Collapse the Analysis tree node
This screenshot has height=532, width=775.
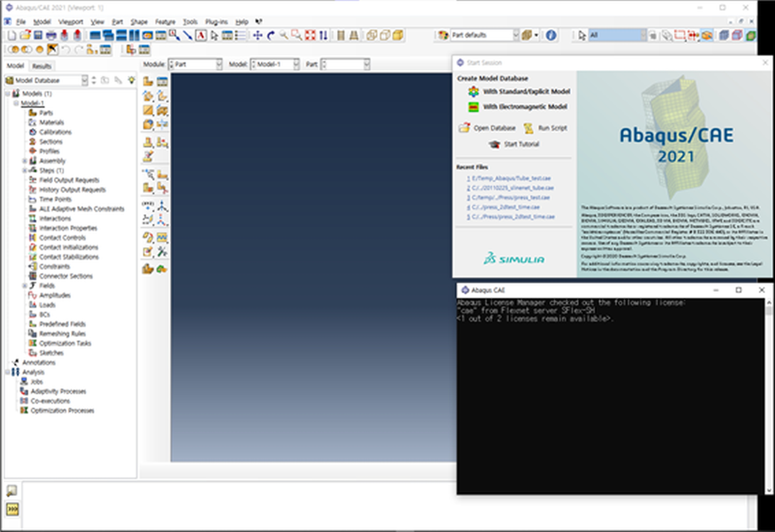pyautogui.click(x=7, y=372)
